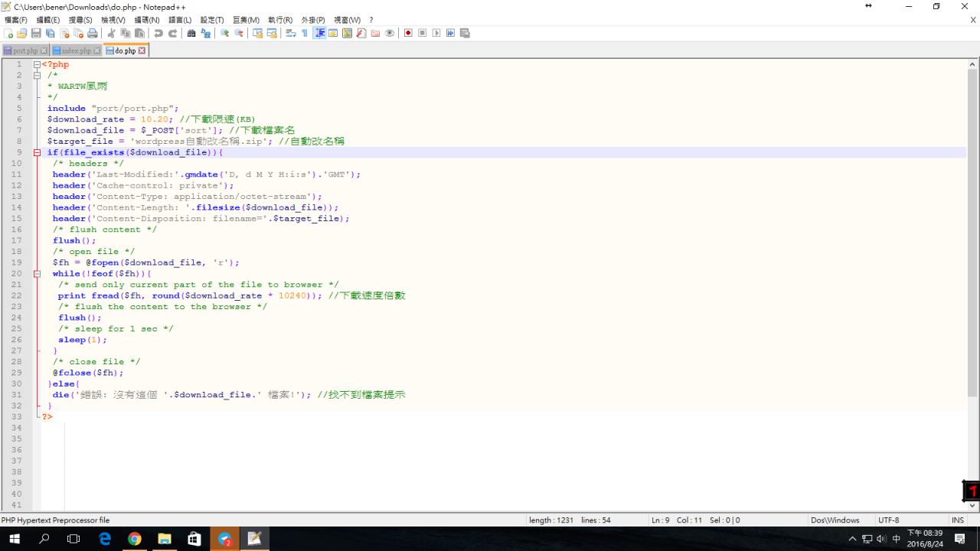Save the current file using toolbar
Viewport: 980px width, 551px height.
(x=36, y=34)
